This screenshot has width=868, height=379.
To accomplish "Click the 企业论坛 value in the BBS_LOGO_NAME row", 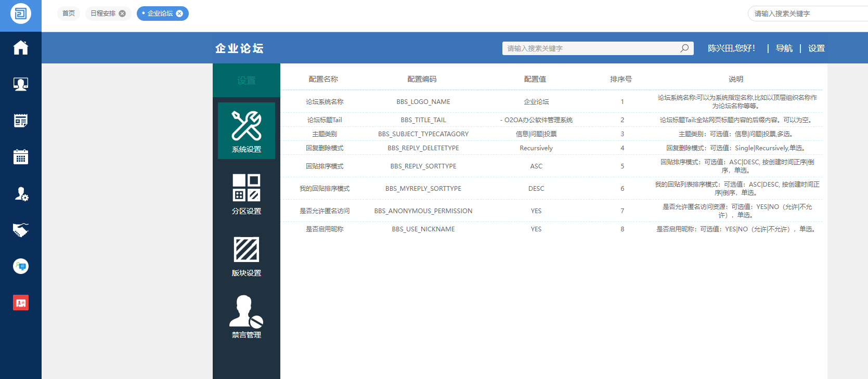I will click(536, 102).
